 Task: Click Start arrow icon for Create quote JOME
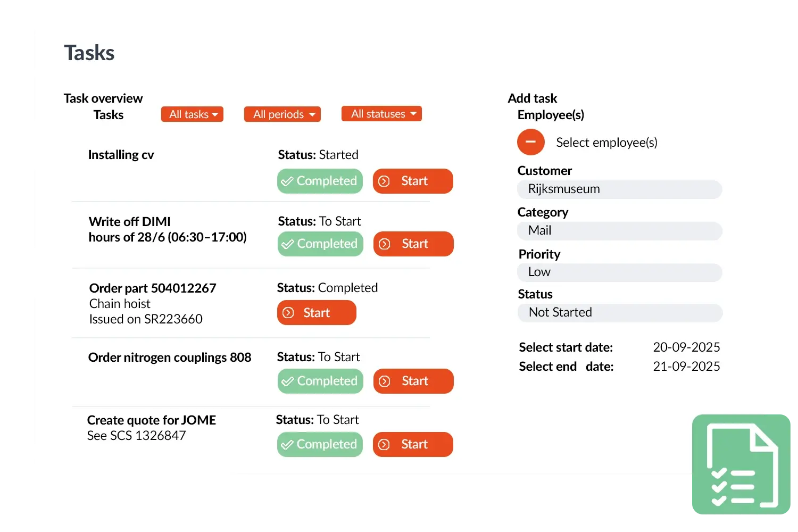384,445
